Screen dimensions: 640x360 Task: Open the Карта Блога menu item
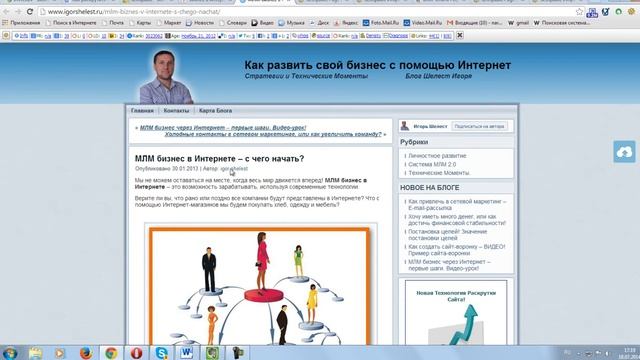click(216, 111)
